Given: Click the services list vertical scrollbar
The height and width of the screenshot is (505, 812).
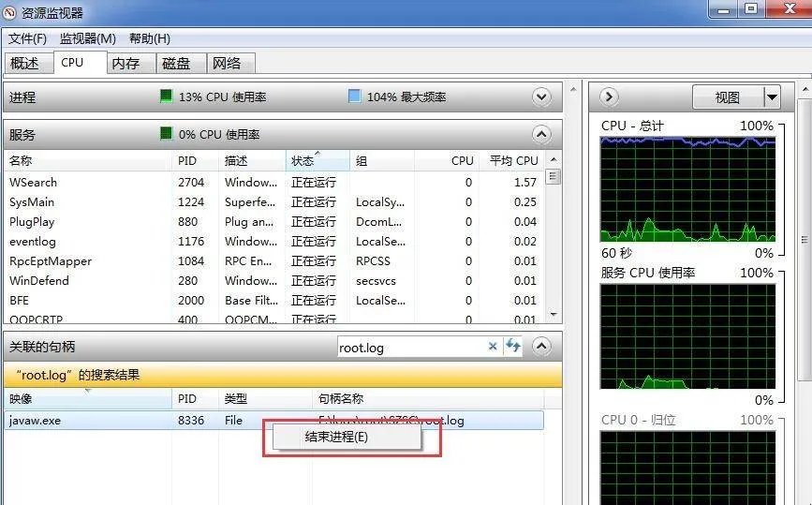Looking at the screenshot, I should 553,244.
